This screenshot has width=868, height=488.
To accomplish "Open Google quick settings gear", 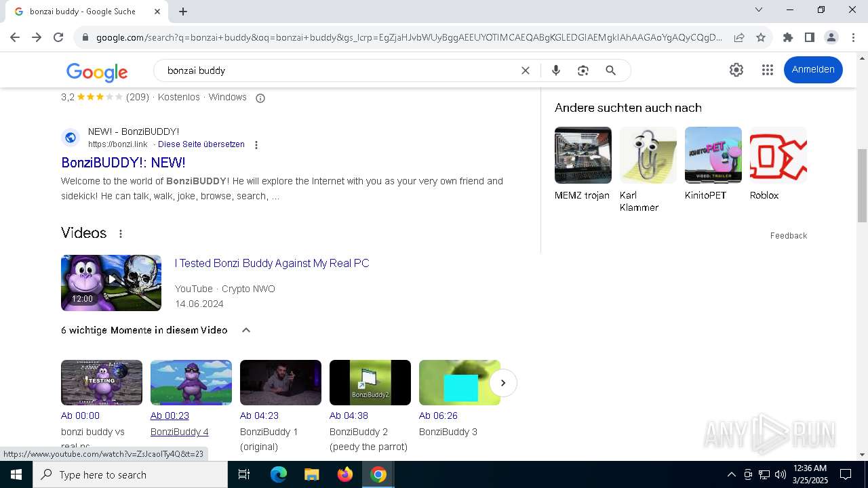I will 736,70.
